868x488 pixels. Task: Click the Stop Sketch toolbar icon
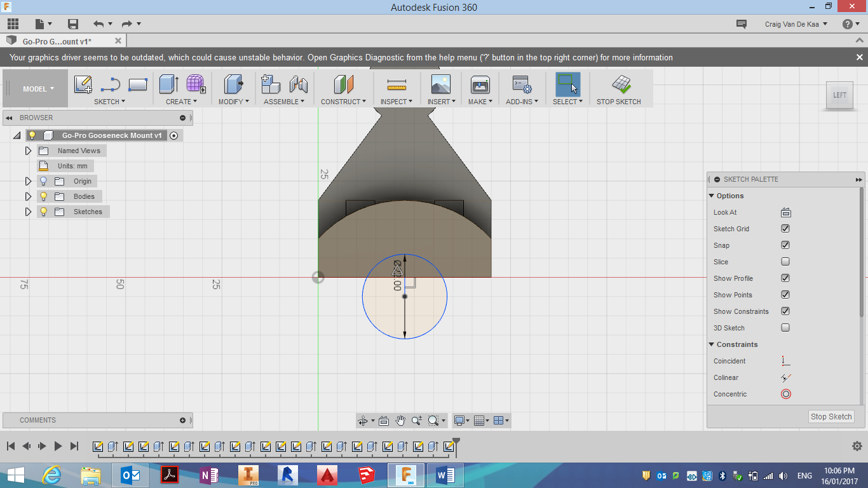pos(621,85)
